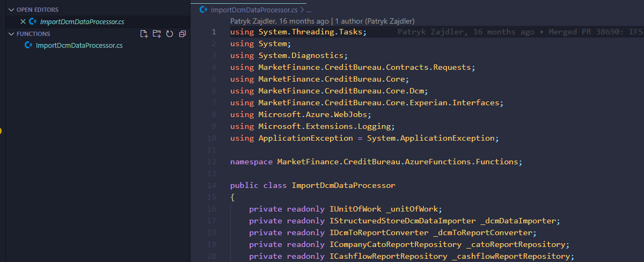Click the C# icon in the breadcrumb bar
This screenshot has width=644, height=262.
[x=203, y=10]
